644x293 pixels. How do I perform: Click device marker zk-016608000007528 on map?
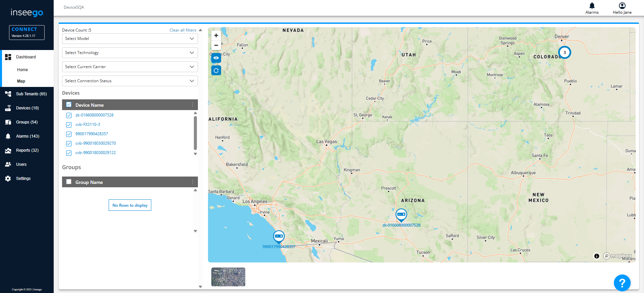click(x=401, y=215)
